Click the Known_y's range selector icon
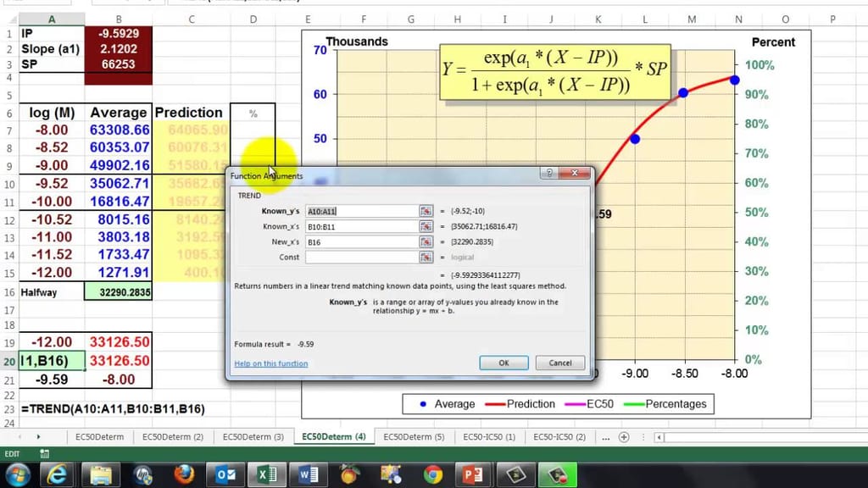Viewport: 868px width, 488px height. click(x=426, y=211)
